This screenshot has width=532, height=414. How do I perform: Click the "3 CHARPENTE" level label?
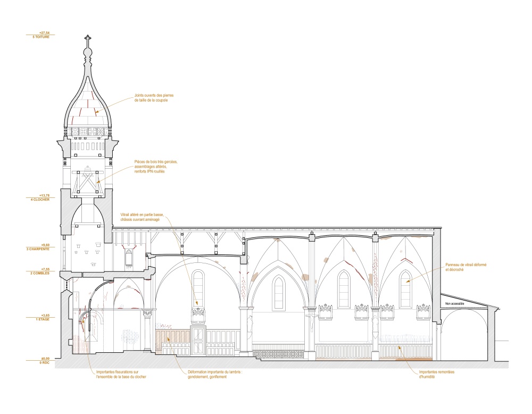[38, 249]
